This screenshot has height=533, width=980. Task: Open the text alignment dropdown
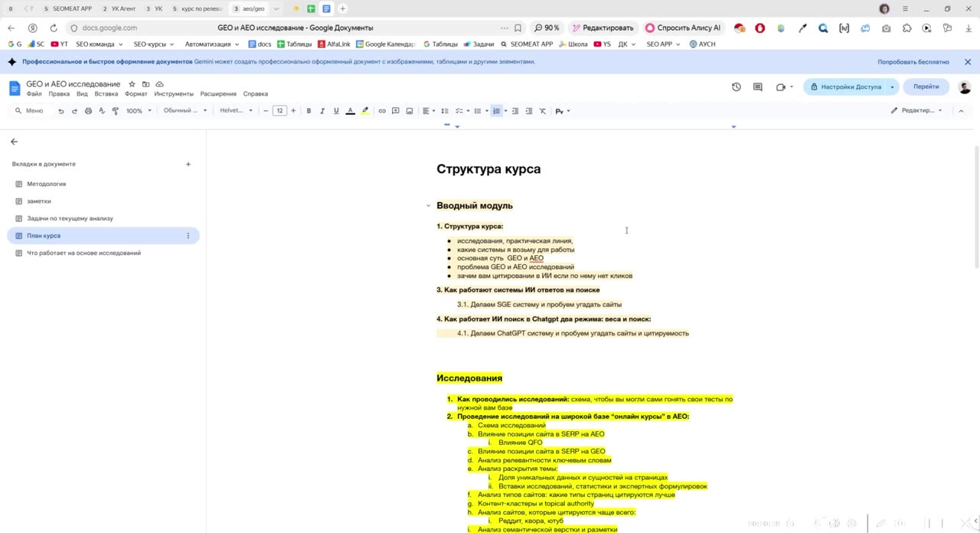pyautogui.click(x=429, y=111)
